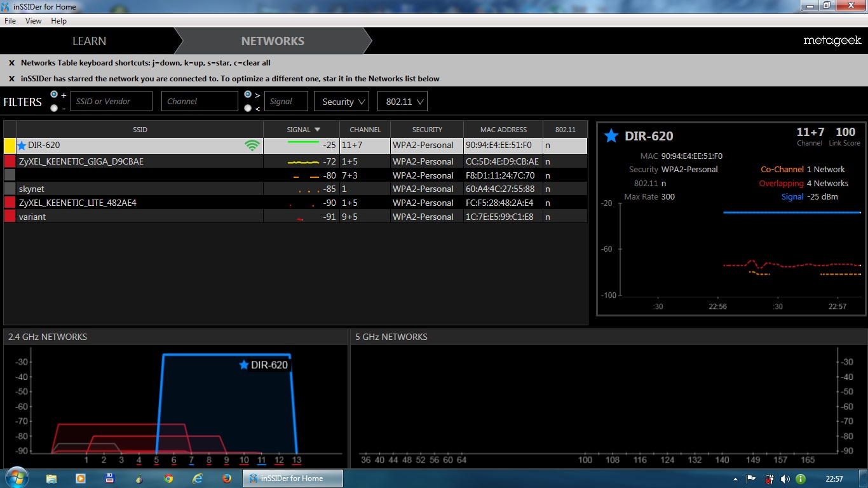The image size is (868, 488).
Task: Click the blue star in the DIR-620 table row
Action: coord(22,146)
